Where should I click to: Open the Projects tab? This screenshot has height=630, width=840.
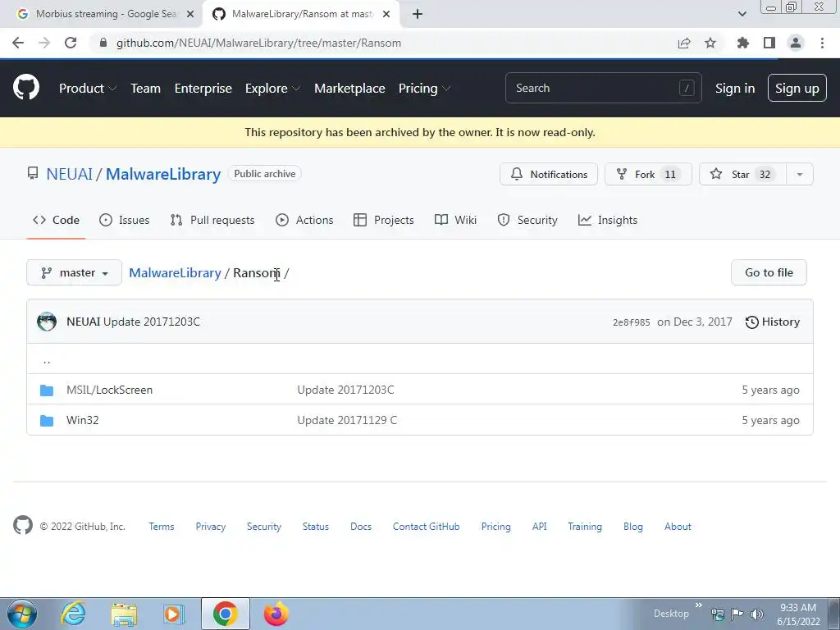tap(384, 220)
